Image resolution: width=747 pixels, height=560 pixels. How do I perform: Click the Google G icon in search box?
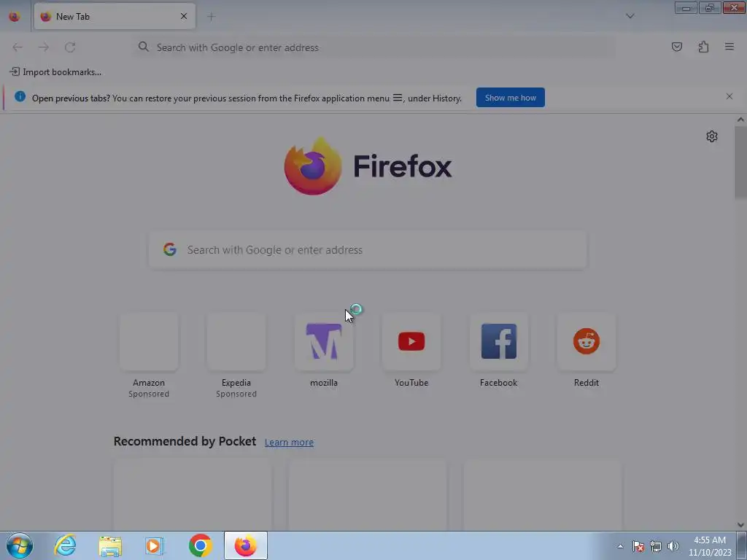pos(170,249)
